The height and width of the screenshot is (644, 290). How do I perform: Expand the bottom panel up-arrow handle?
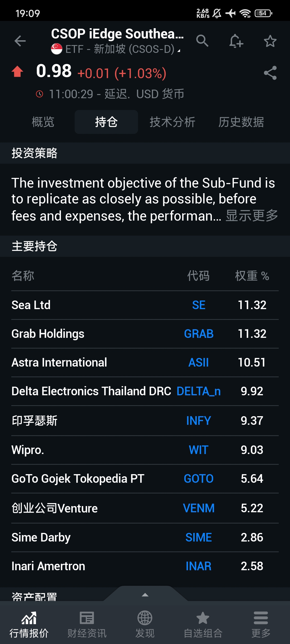tap(145, 595)
